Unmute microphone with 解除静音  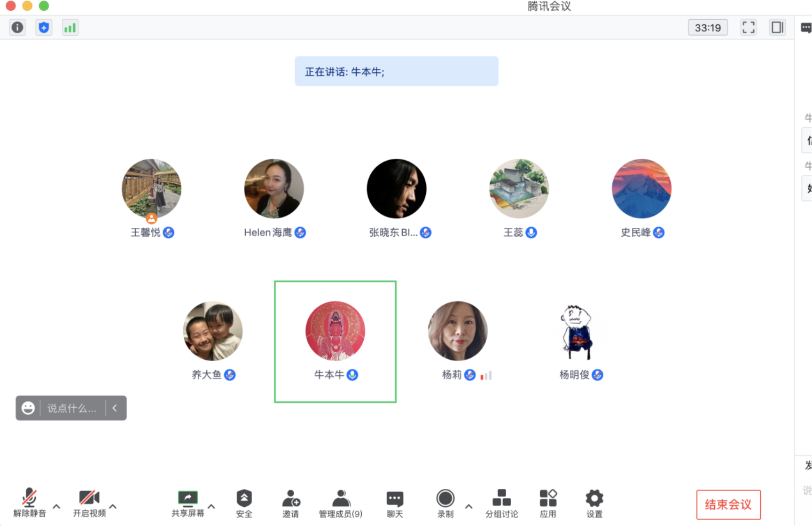tap(30, 503)
